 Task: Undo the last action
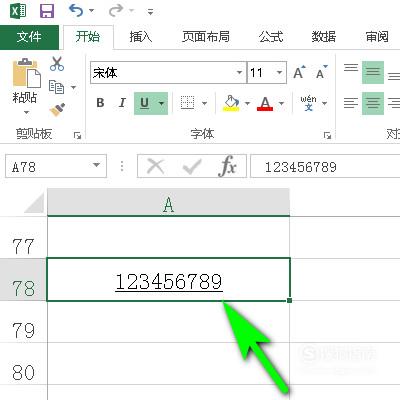point(76,11)
